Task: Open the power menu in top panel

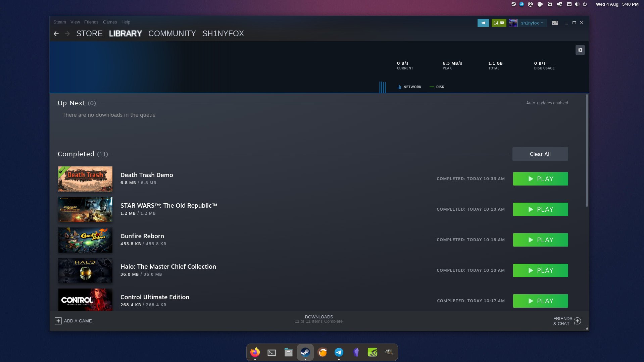Action: tap(585, 4)
